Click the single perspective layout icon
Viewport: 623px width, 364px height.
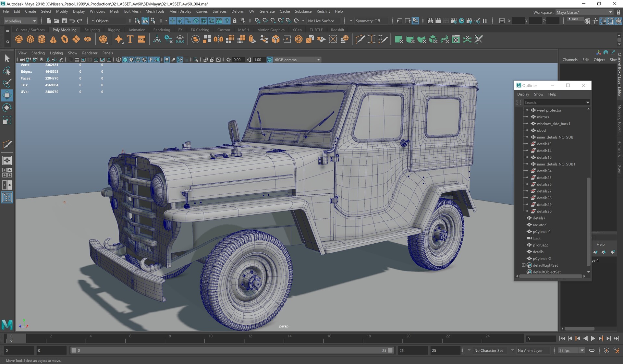click(x=7, y=160)
